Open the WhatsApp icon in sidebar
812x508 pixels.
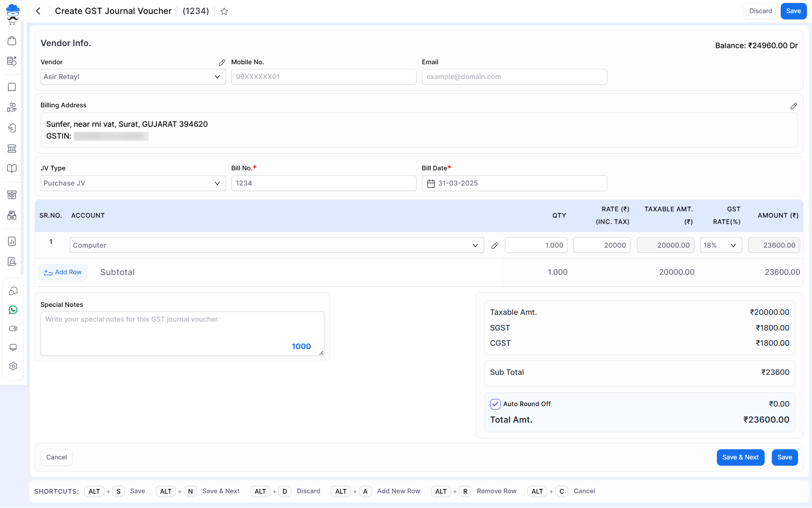[13, 310]
